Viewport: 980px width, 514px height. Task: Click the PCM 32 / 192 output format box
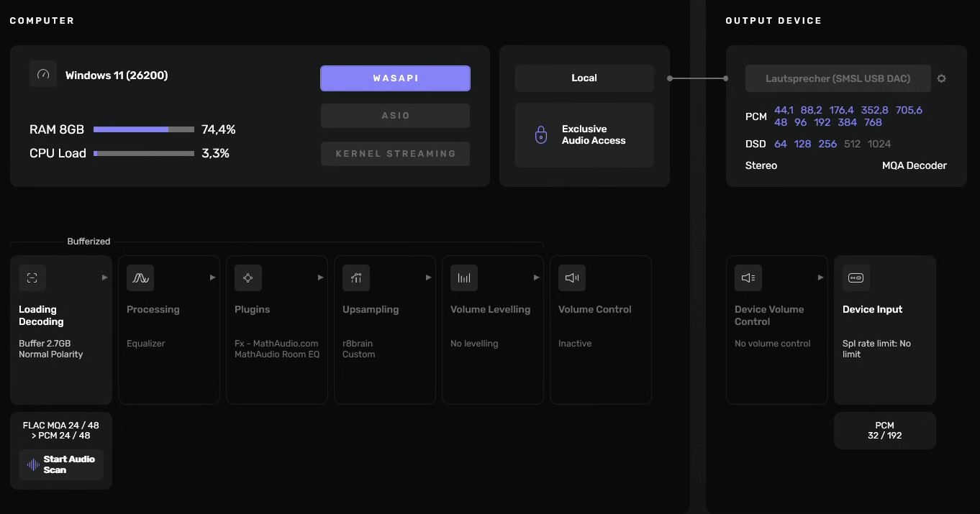[x=885, y=431]
